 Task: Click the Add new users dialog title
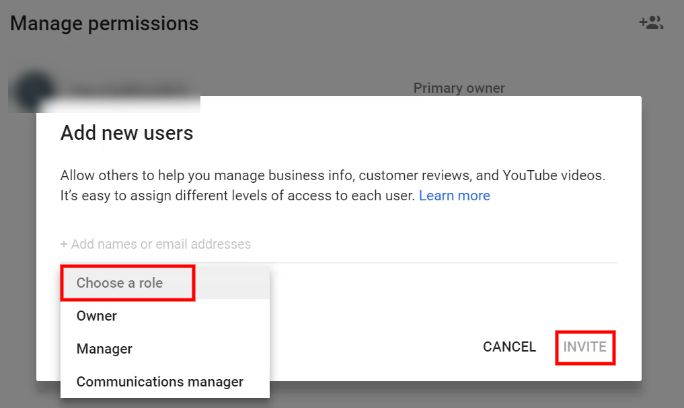coord(127,132)
